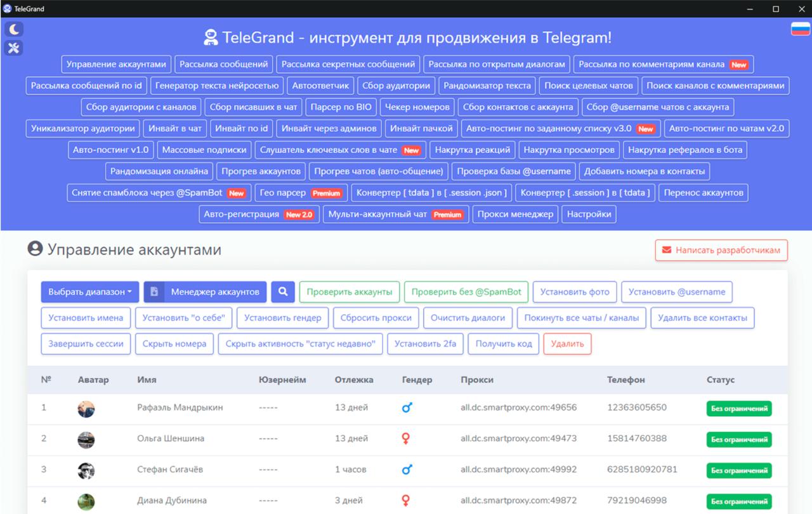Image resolution: width=812 pixels, height=514 pixels.
Task: Open the Управление аккаунтами menu item
Action: [116, 64]
